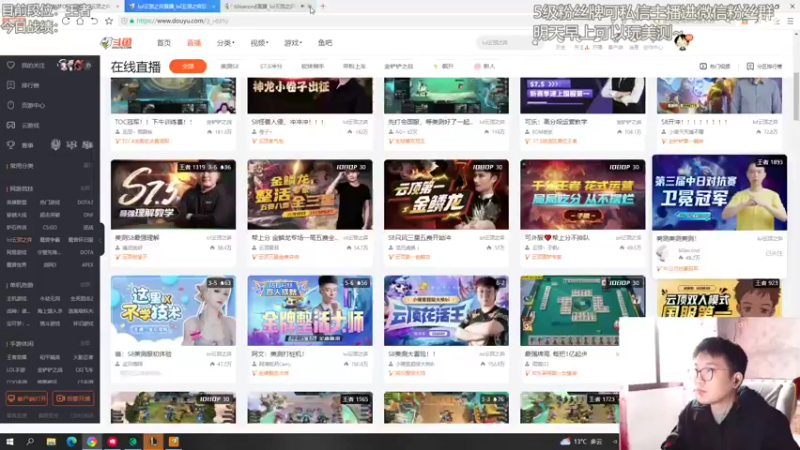The width and height of the screenshot is (800, 450).
Task: Click the browser home icon
Action: 80,21
